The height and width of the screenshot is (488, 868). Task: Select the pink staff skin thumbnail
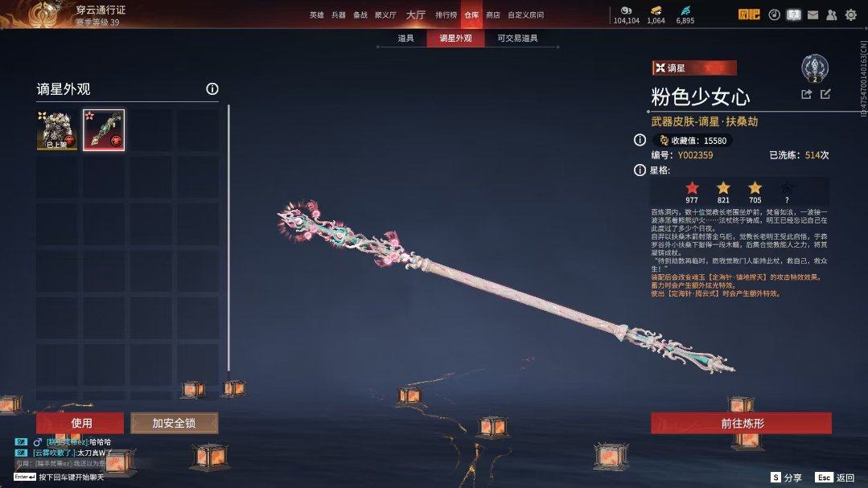pos(104,130)
